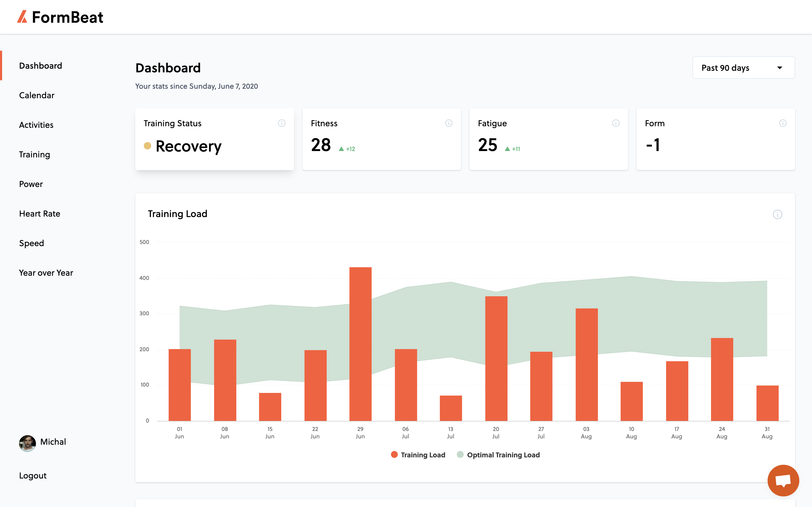Go to Activities in the sidebar
This screenshot has height=507, width=812.
pyautogui.click(x=36, y=125)
